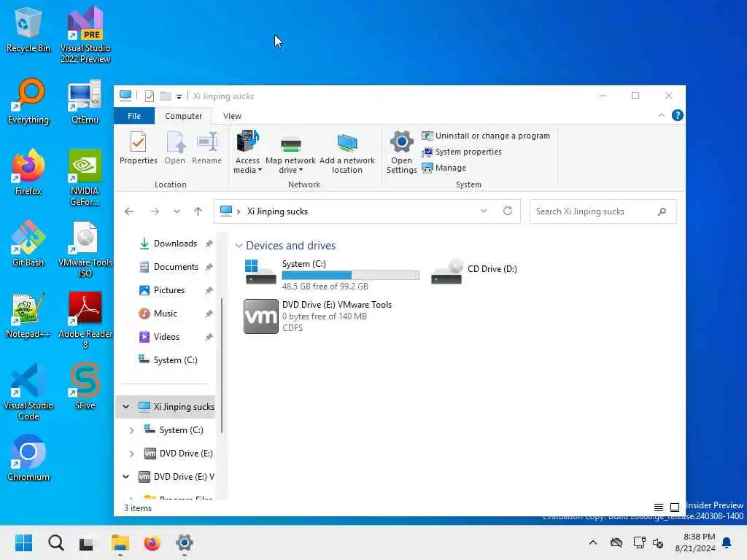This screenshot has width=747, height=560.
Task: Collapse the Xi Jinping sucks tree node
Action: click(x=125, y=407)
